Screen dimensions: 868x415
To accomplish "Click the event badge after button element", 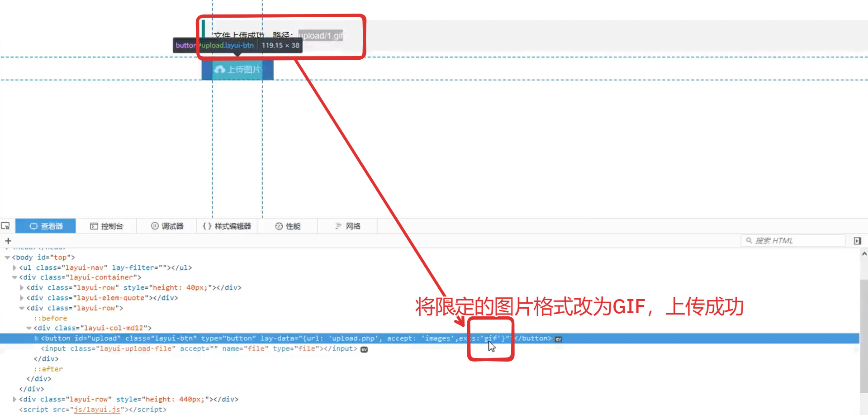I will pos(559,339).
